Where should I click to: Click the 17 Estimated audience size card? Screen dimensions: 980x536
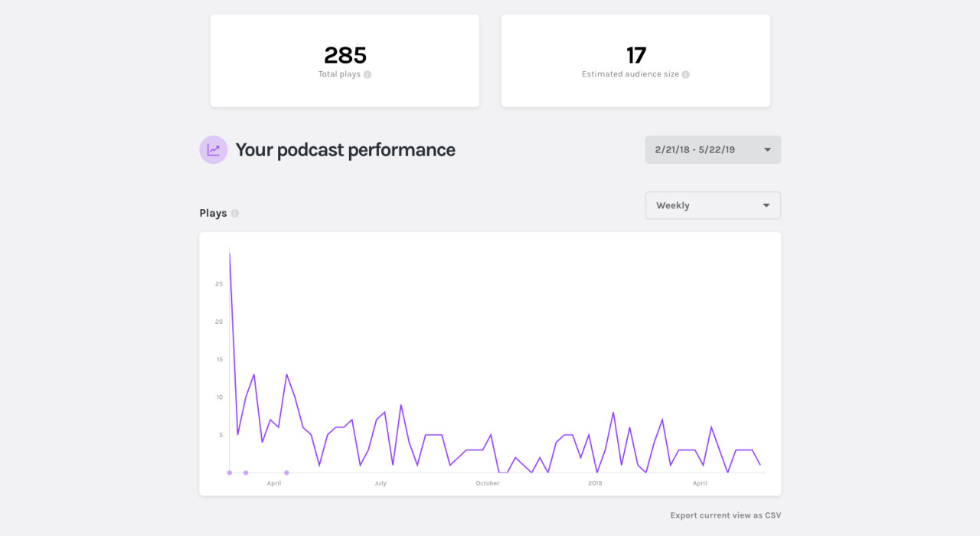coord(635,60)
